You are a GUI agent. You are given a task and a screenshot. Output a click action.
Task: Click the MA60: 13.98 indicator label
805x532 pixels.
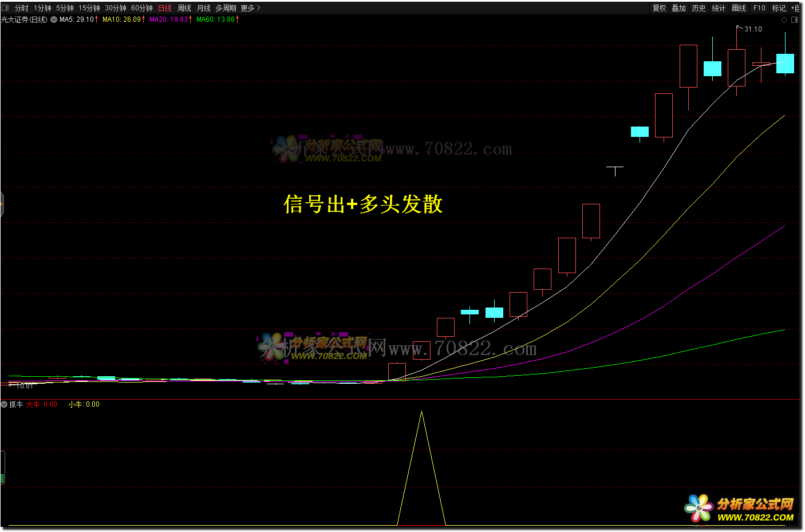click(218, 19)
